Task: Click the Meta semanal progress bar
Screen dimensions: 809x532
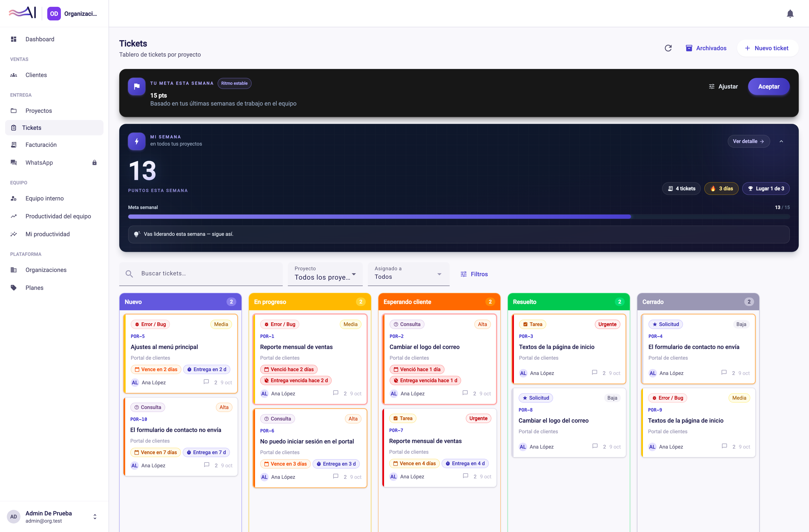Action: [x=459, y=217]
